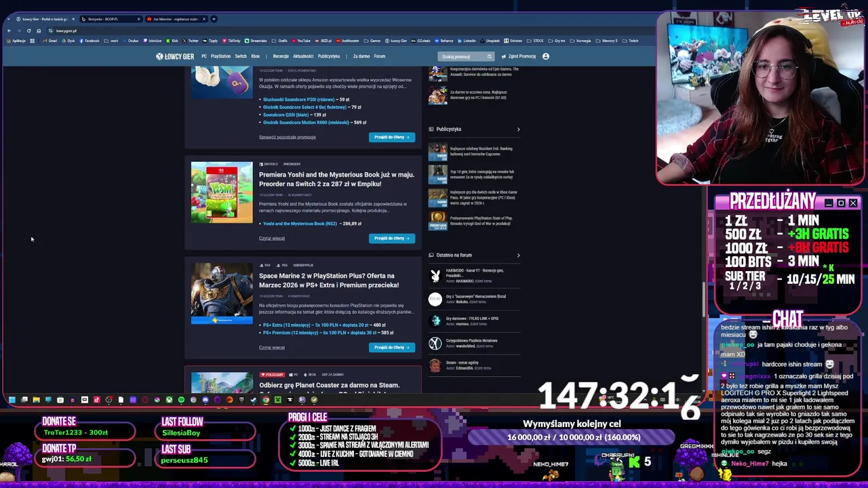
Task: Open Premiera Yoshi and the Mysterious Book headline
Action: point(336,179)
